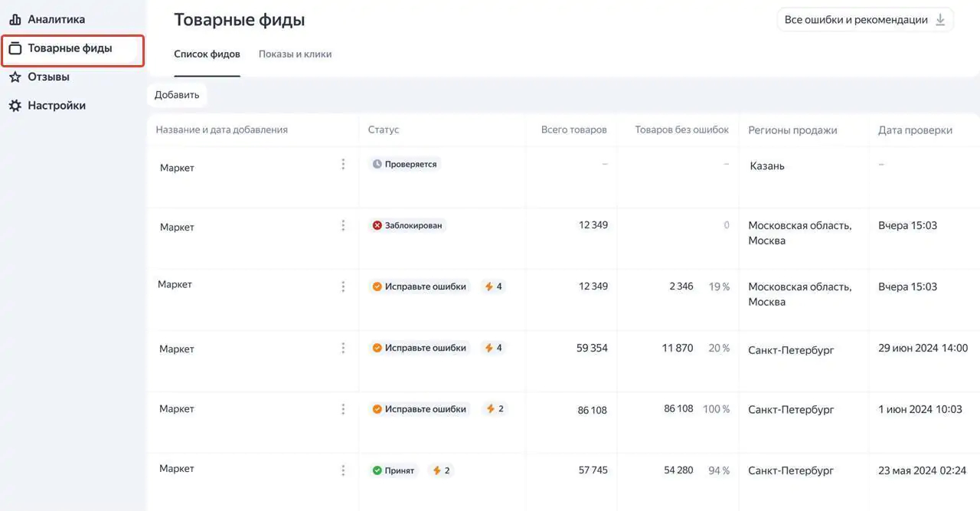Click the red Заблокирован status icon

377,225
